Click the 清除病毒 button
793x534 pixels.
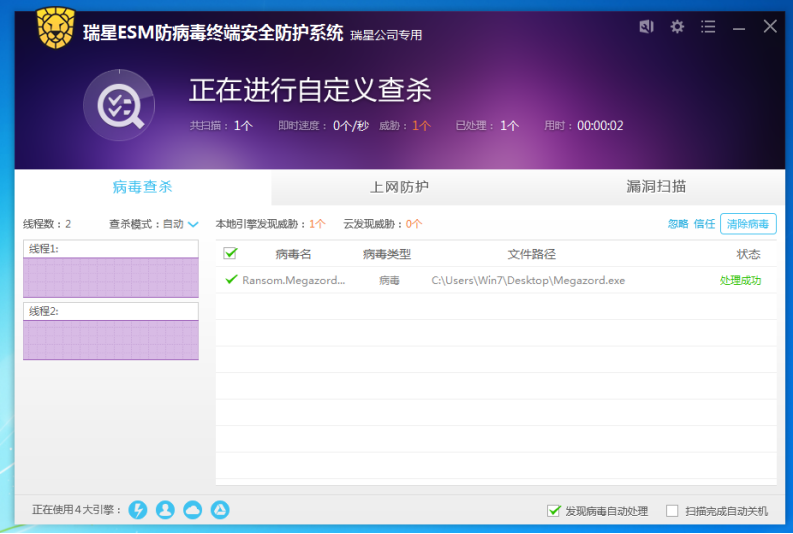[x=748, y=224]
